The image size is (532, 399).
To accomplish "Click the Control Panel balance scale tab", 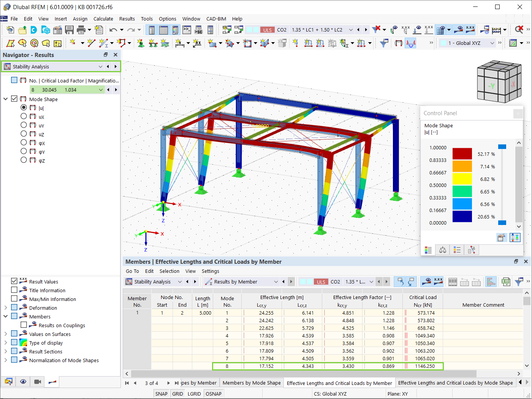I will click(443, 250).
